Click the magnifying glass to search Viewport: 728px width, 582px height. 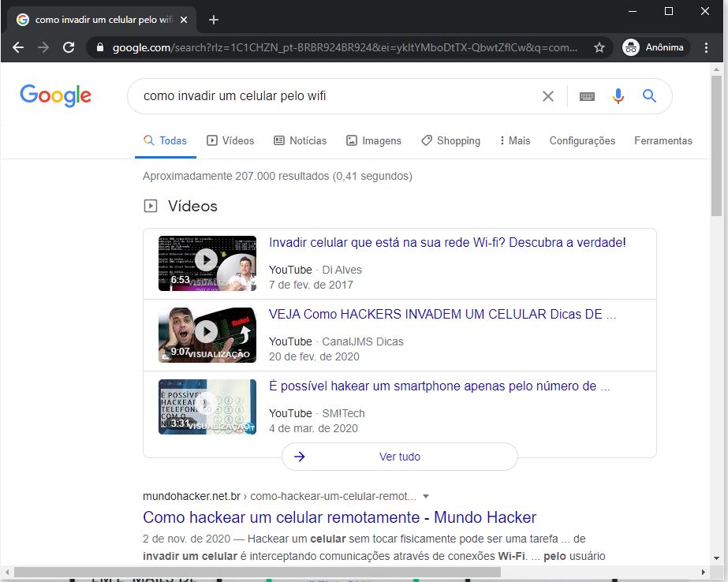[648, 95]
